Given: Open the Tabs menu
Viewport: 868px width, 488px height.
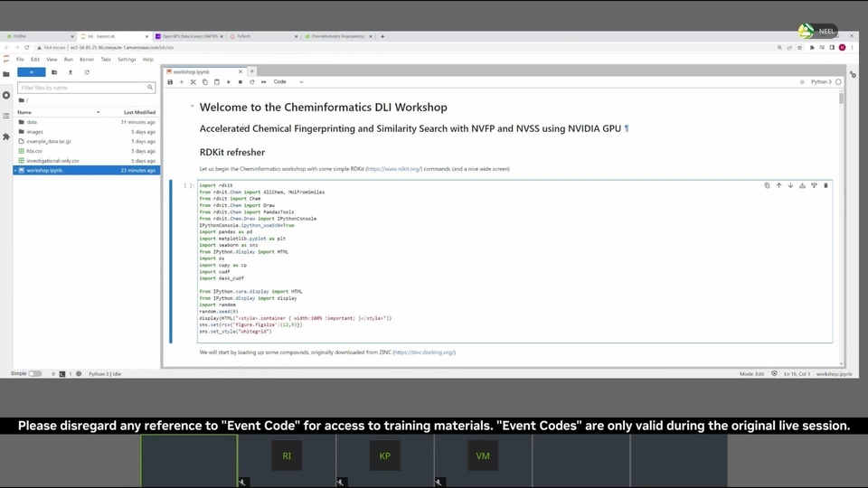Looking at the screenshot, I should pos(106,60).
